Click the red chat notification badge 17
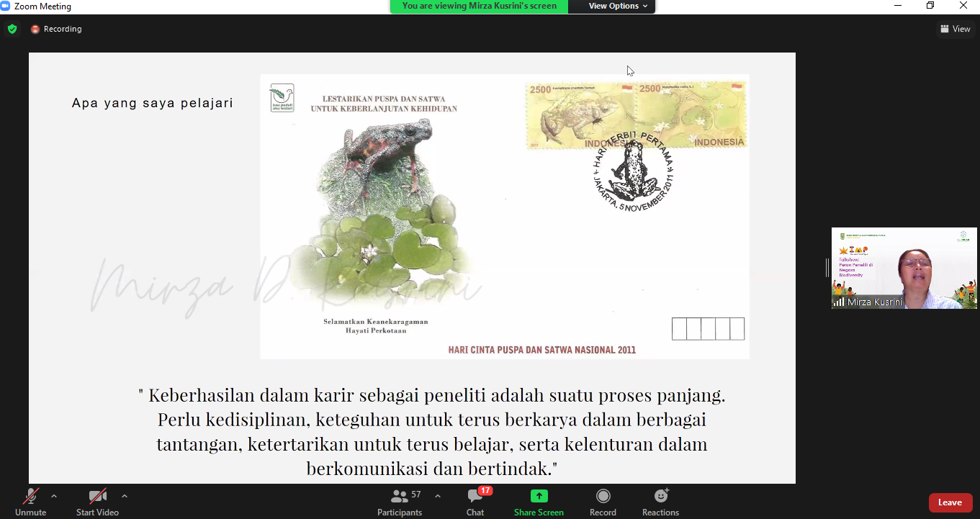This screenshot has width=980, height=519. click(x=485, y=490)
